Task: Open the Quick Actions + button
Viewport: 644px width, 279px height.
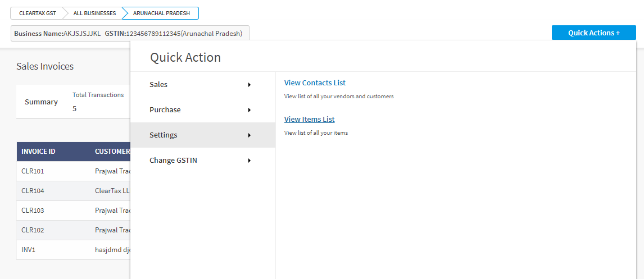Action: [x=593, y=33]
